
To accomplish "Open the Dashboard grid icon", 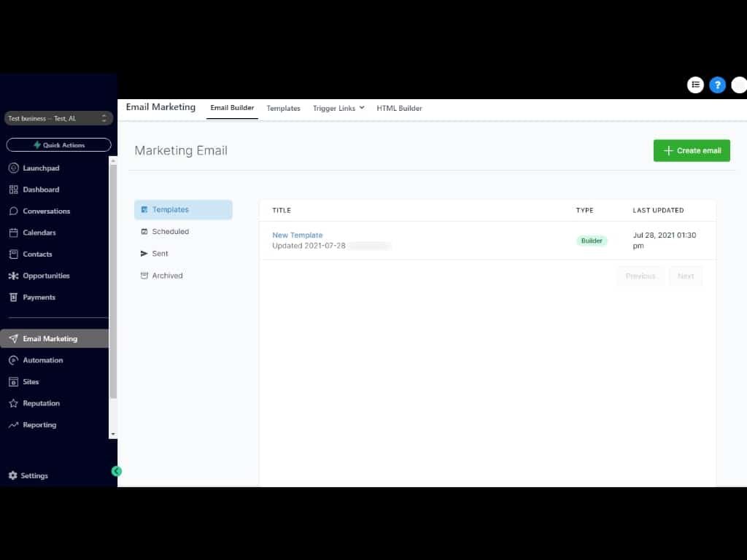I will [x=13, y=190].
